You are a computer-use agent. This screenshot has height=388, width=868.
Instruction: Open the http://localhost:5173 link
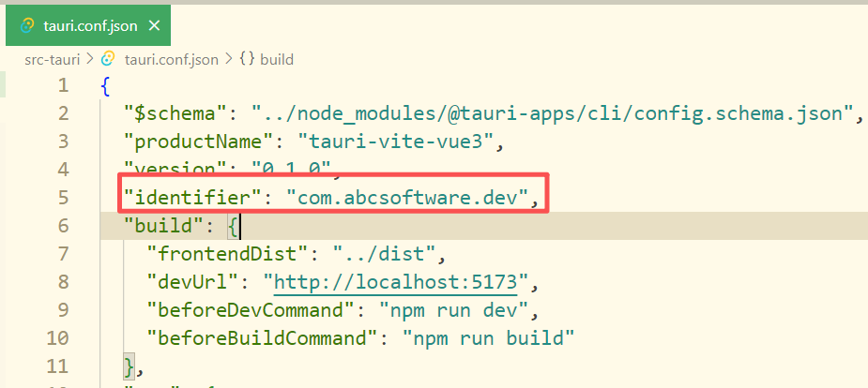(396, 282)
